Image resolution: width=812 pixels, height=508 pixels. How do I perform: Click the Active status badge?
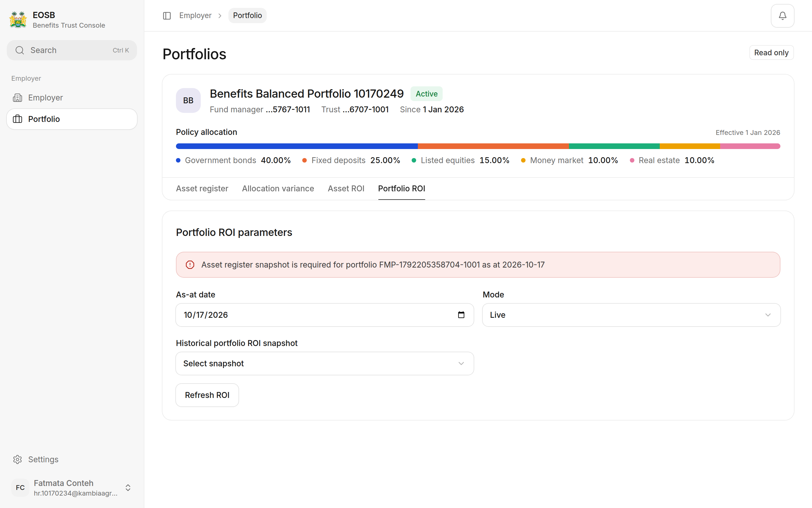427,94
